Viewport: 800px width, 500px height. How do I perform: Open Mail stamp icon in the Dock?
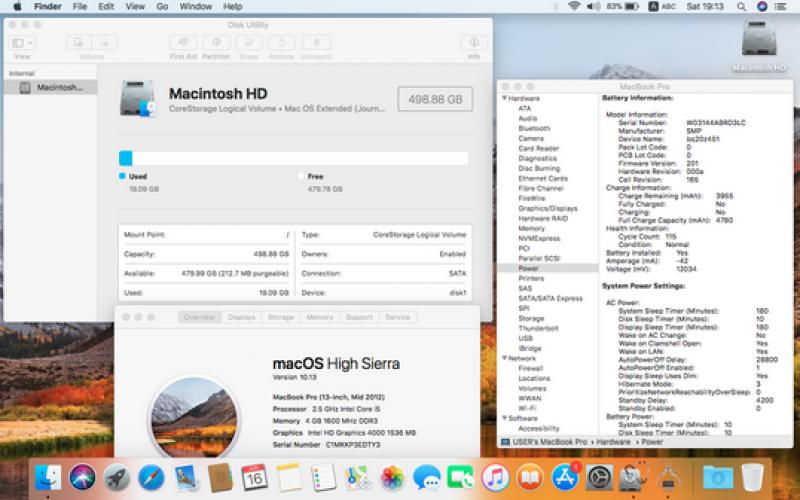186,478
